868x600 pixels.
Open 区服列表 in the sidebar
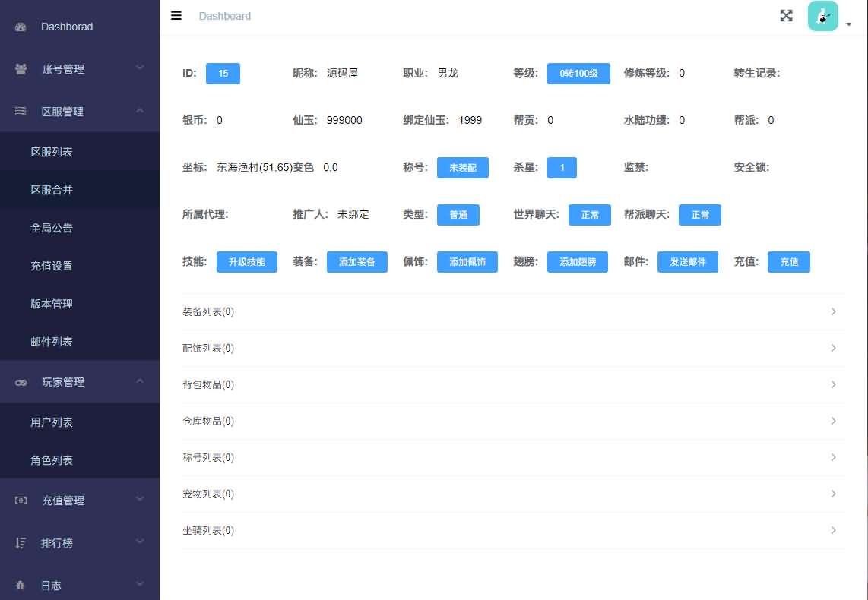(52, 152)
